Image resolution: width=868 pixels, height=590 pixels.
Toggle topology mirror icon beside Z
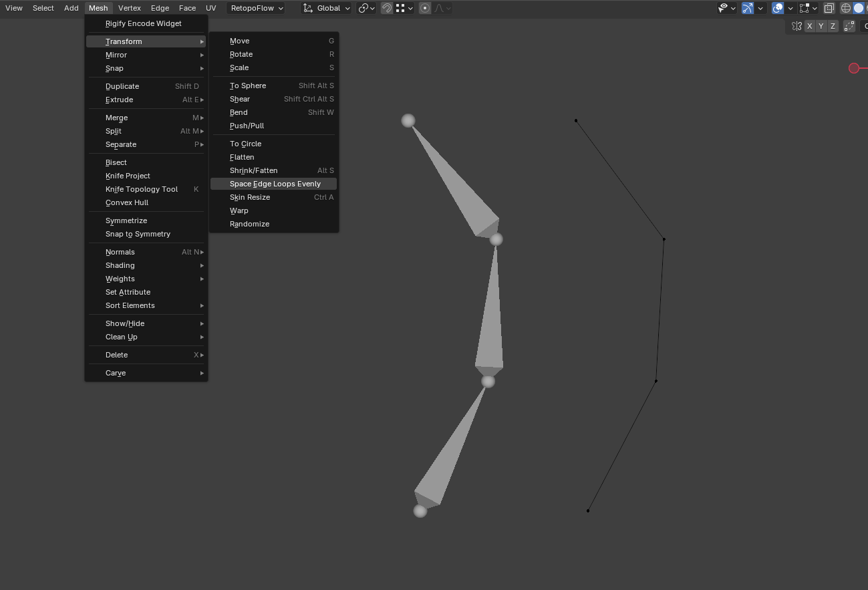pos(849,26)
